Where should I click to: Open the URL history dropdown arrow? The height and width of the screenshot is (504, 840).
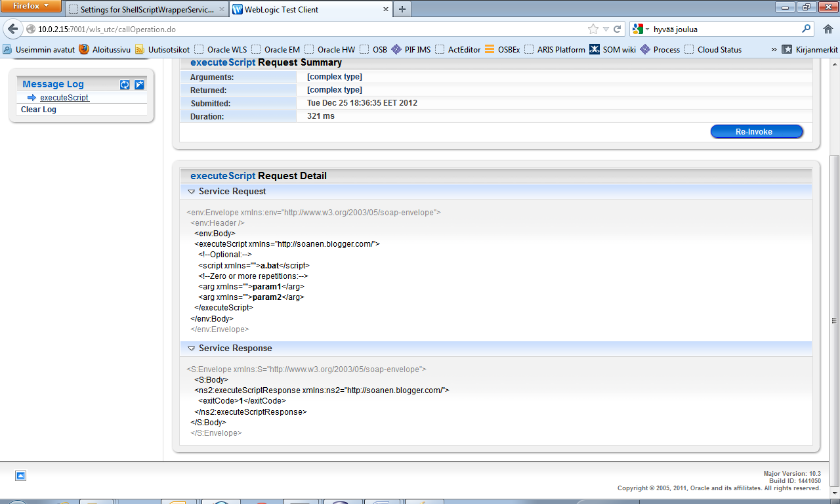pyautogui.click(x=606, y=30)
